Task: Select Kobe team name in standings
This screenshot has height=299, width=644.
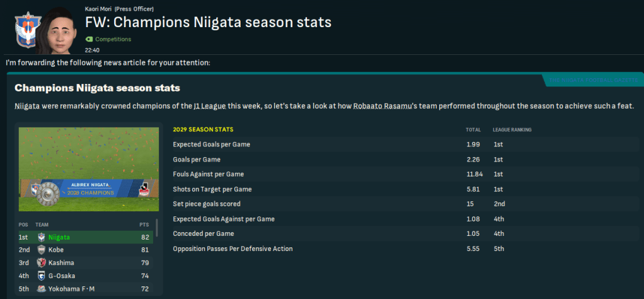Action: (x=56, y=250)
